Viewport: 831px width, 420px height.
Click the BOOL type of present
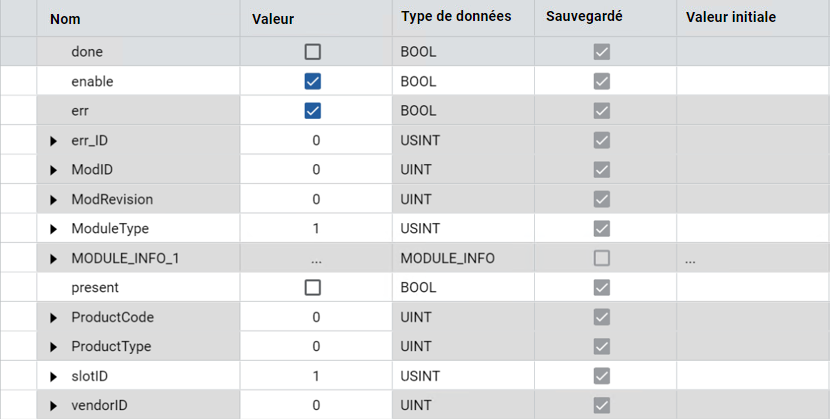pos(418,287)
